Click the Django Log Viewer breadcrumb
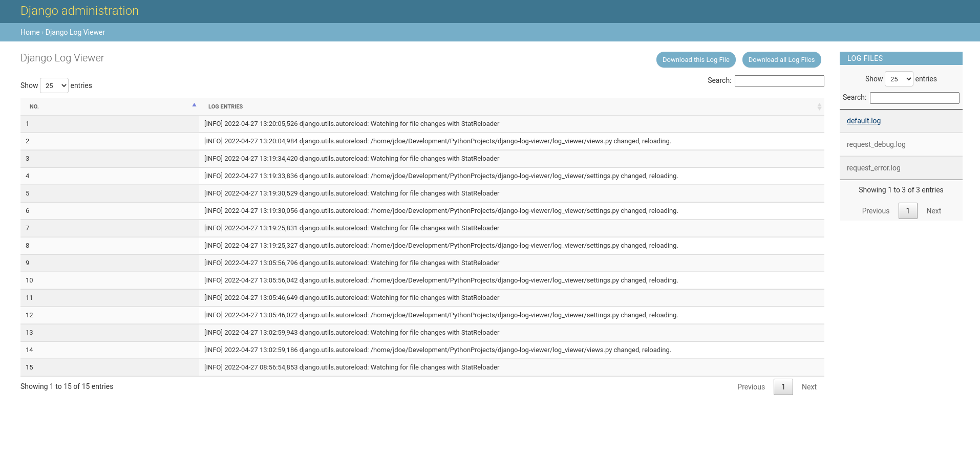This screenshot has width=980, height=457. tap(75, 32)
